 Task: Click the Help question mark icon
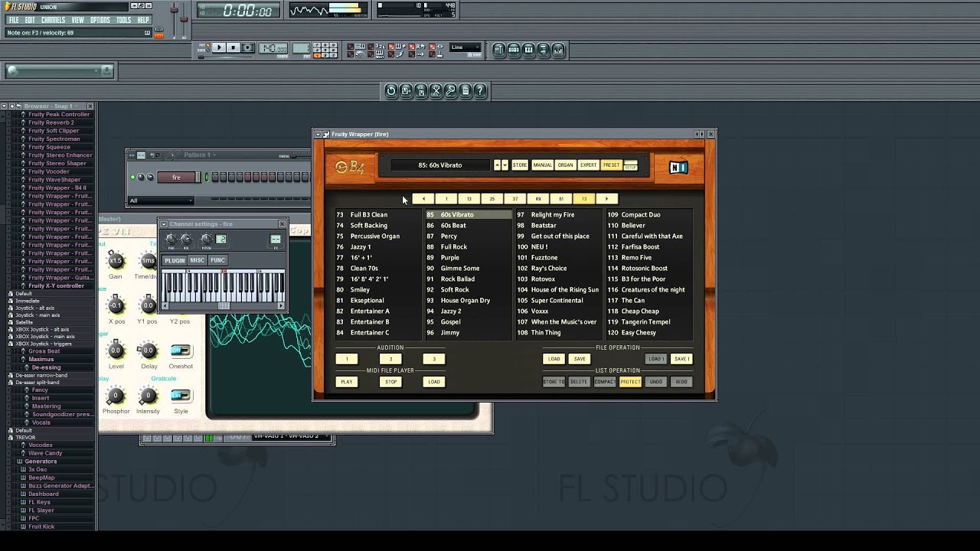(480, 90)
